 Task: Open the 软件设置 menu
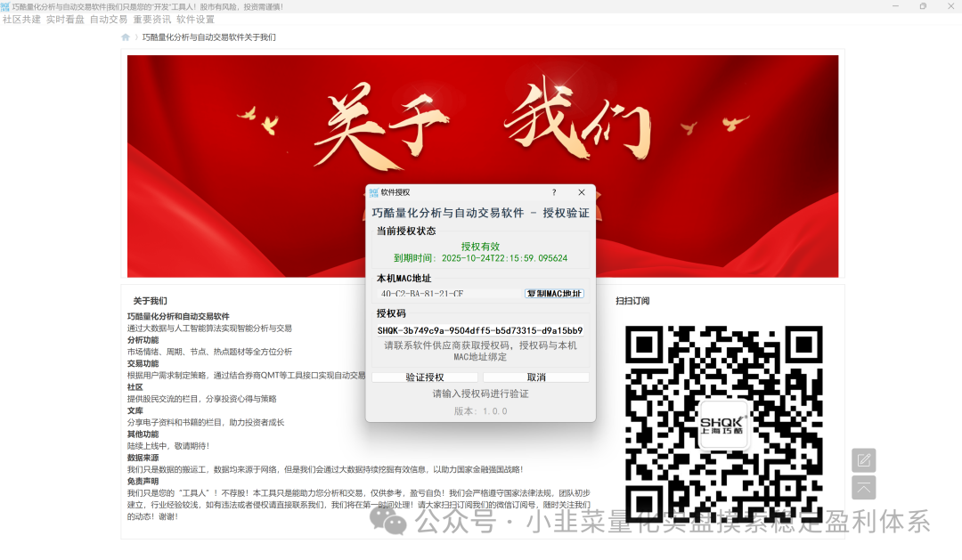(x=196, y=20)
